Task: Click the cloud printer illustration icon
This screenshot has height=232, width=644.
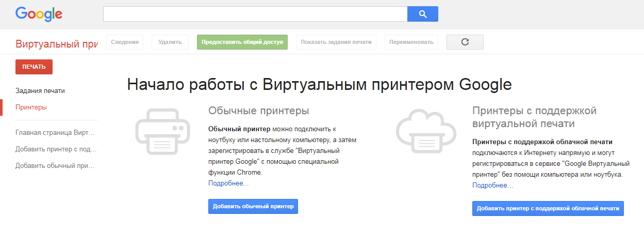Action: (x=424, y=130)
